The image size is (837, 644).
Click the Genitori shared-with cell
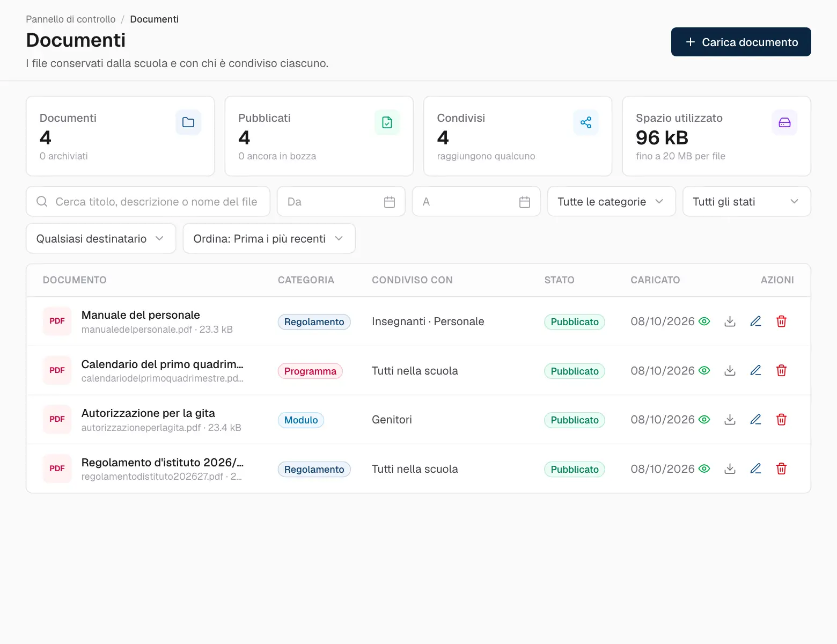point(392,420)
